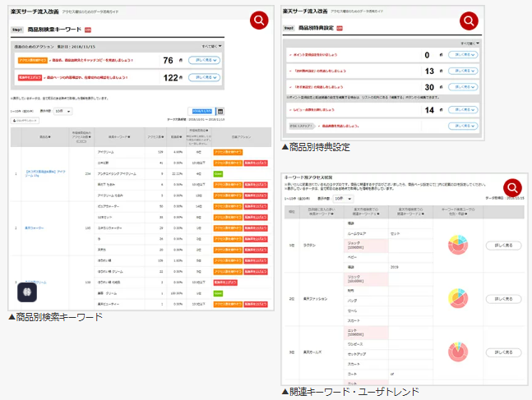The width and height of the screenshot is (532, 400).
Task: Click the ポイント変倍設定 action text in 0件 row
Action: pos(315,55)
